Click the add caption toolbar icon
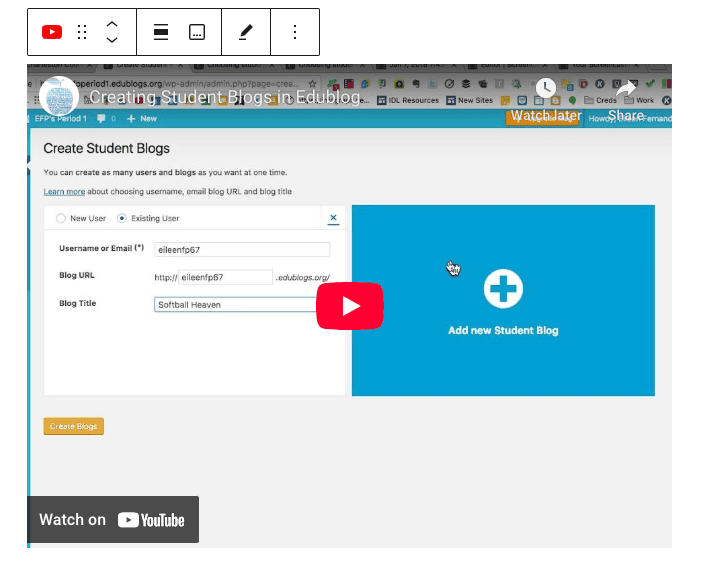The width and height of the screenshot is (712, 569). pyautogui.click(x=197, y=32)
